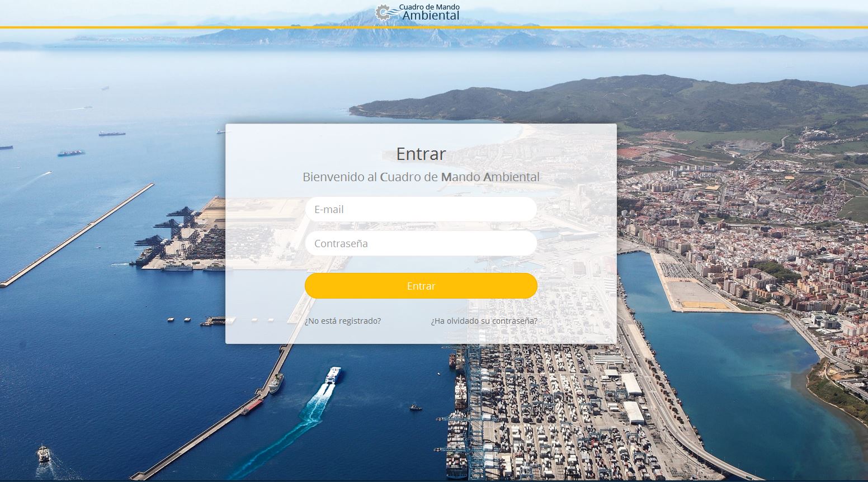Focus the E-mail input field

(x=421, y=209)
